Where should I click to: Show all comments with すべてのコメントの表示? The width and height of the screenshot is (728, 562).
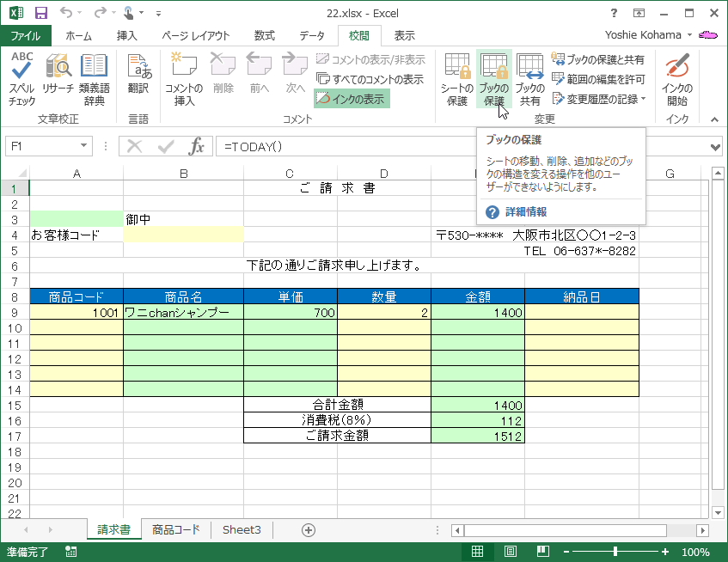pos(370,79)
